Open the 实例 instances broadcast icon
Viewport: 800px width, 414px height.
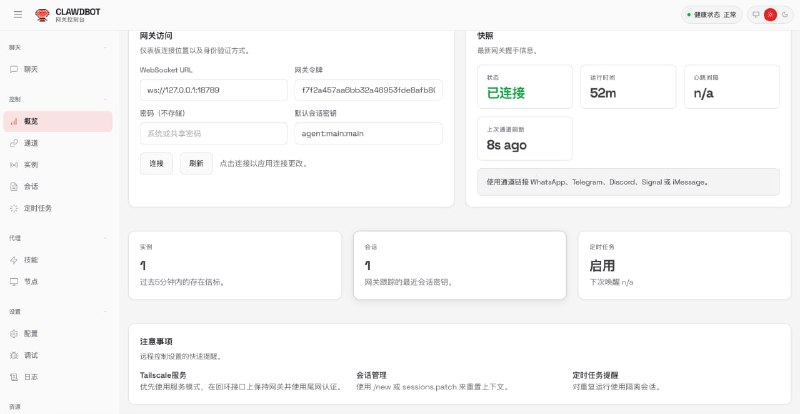tap(14, 165)
